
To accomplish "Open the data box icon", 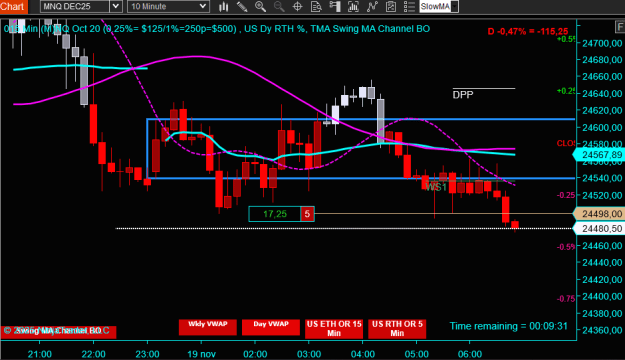I will [x=316, y=6].
